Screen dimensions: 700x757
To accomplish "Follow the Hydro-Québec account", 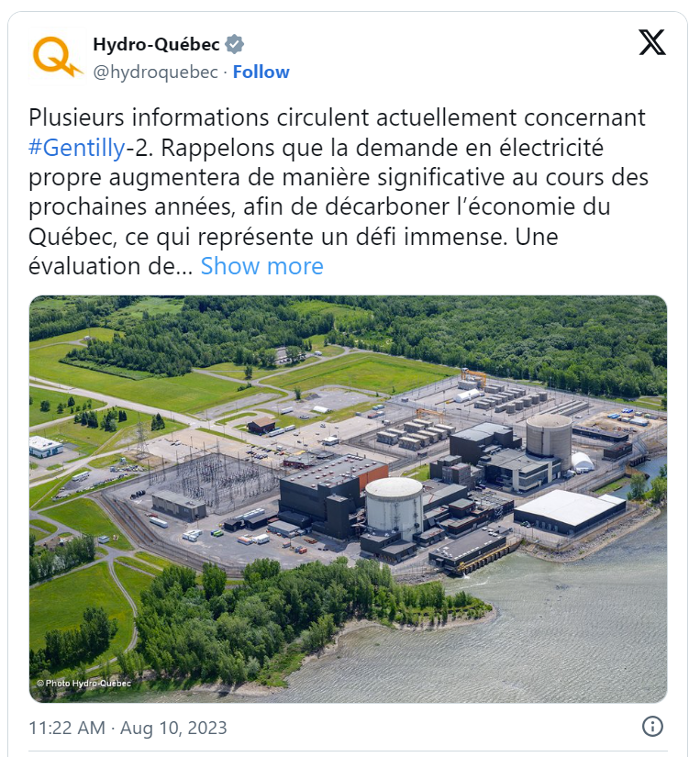I will pyautogui.click(x=261, y=72).
